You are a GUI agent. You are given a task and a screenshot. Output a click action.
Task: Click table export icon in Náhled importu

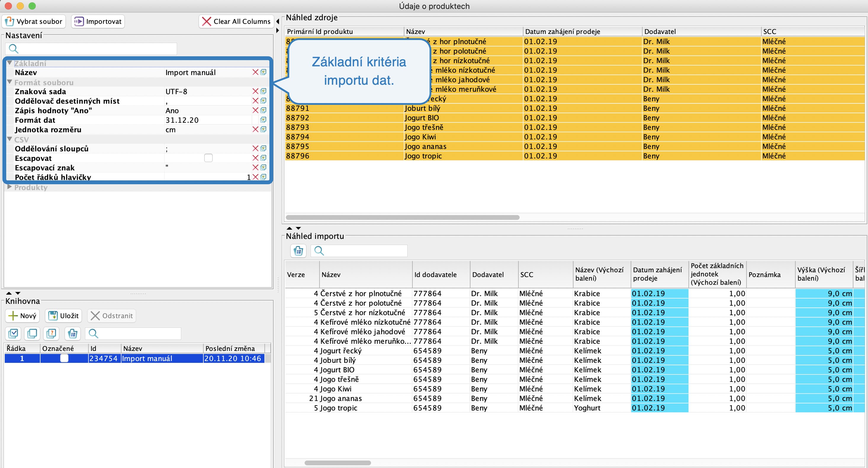(x=298, y=251)
